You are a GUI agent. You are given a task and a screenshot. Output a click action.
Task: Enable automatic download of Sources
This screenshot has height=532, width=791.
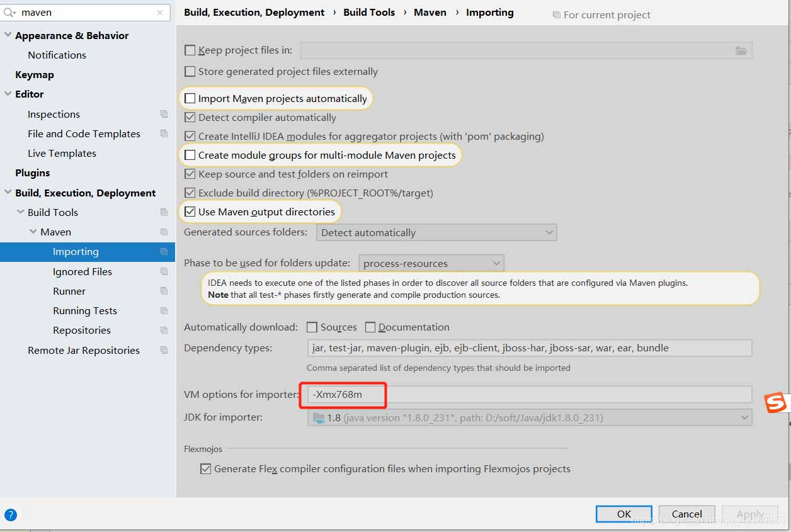tap(312, 327)
